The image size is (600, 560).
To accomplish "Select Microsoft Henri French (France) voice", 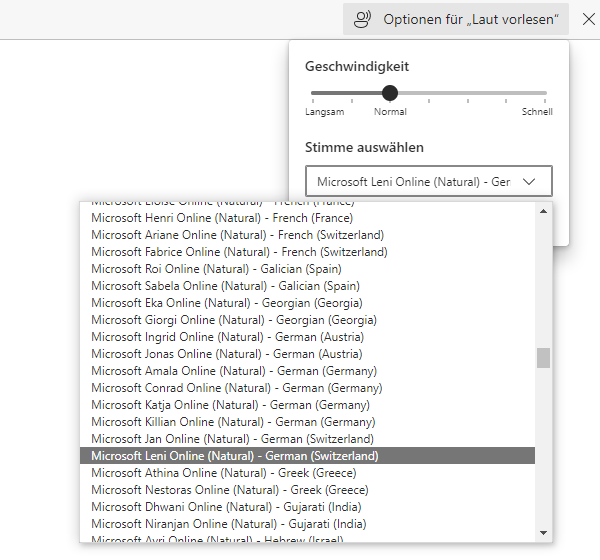I will (x=307, y=218).
